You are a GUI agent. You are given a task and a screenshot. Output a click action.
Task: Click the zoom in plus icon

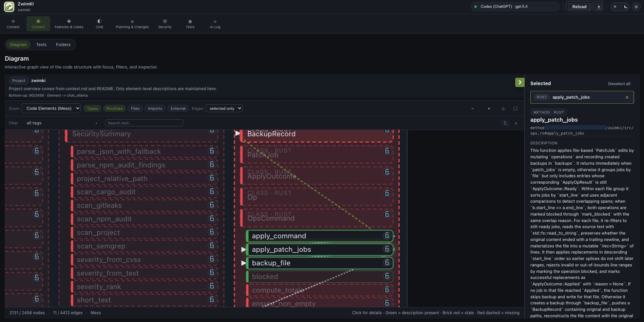pos(489,108)
